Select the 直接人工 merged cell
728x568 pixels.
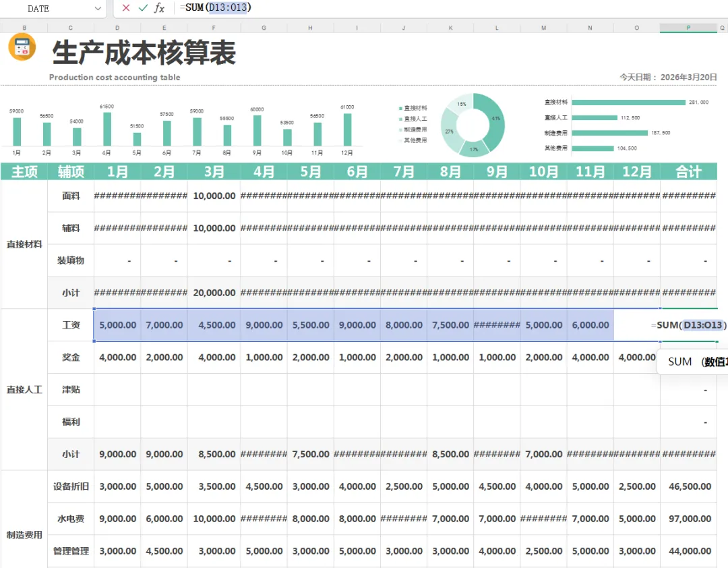tap(24, 389)
